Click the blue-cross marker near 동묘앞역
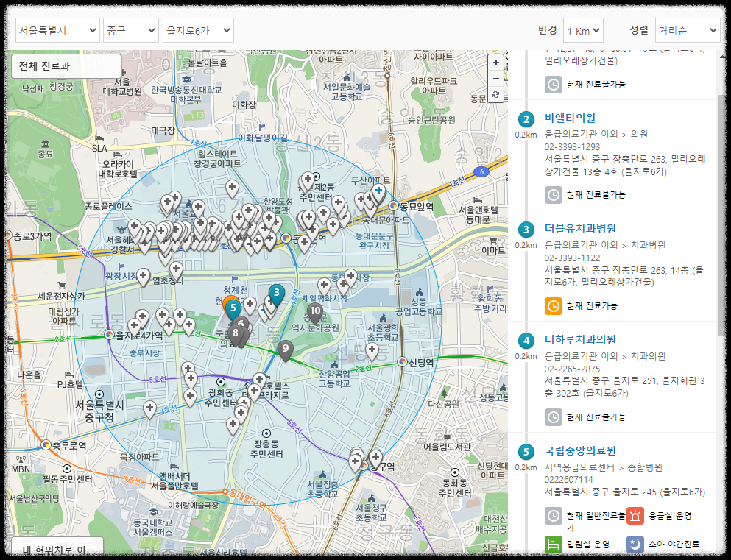The image size is (731, 560). 378,192
